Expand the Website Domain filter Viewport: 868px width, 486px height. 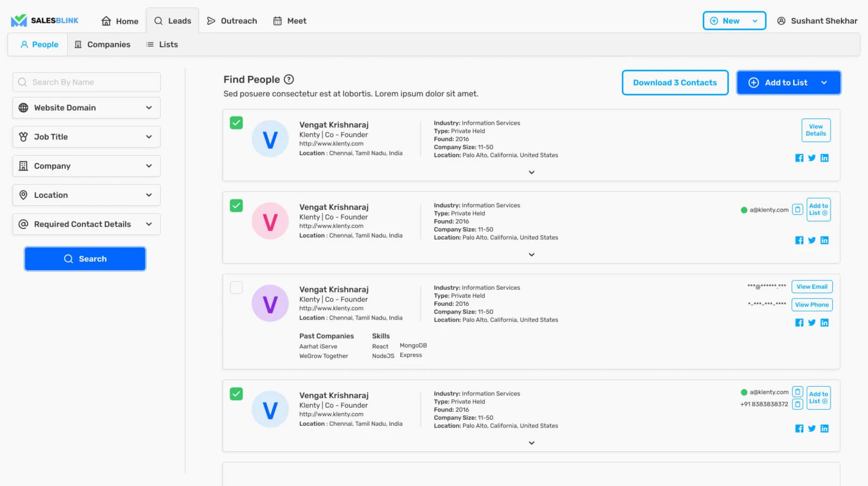tap(86, 107)
